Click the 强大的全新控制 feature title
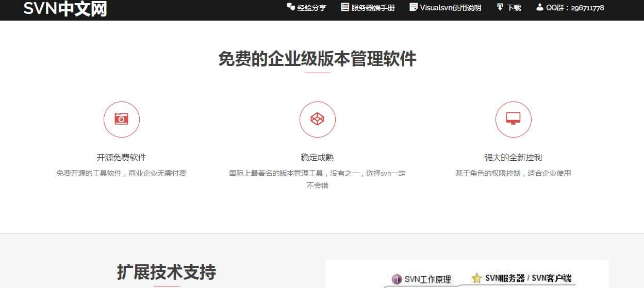Viewport: 644px width, 288px height. click(513, 157)
